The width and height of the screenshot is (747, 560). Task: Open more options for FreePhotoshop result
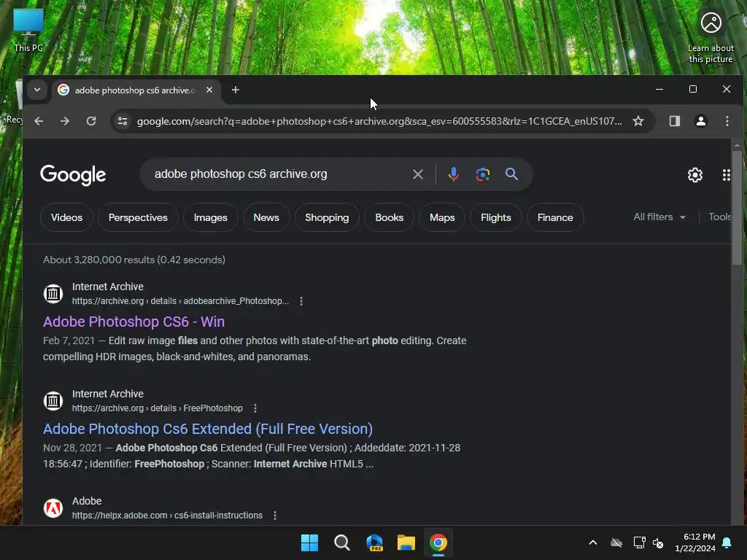(x=255, y=408)
